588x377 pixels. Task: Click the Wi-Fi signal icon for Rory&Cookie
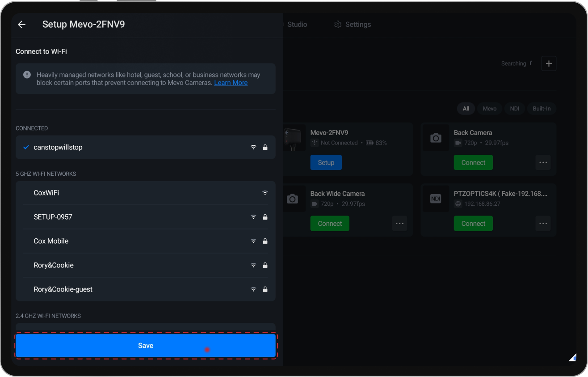(253, 265)
